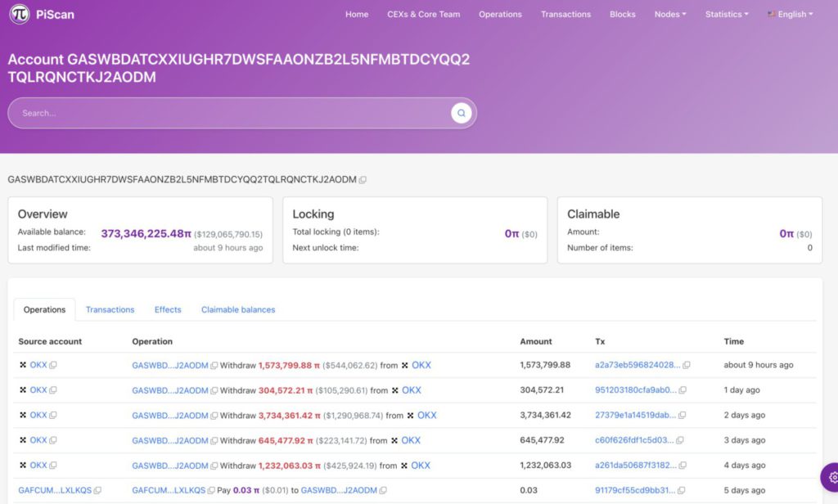Copy transaction hash 951203180cfa9ab0
This screenshot has width=838, height=504.
click(x=683, y=390)
